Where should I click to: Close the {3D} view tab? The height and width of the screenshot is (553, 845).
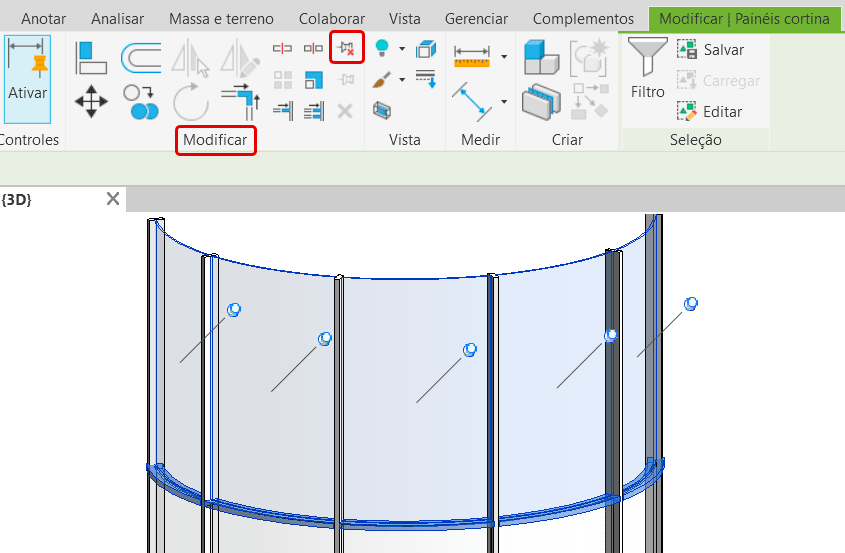(113, 199)
